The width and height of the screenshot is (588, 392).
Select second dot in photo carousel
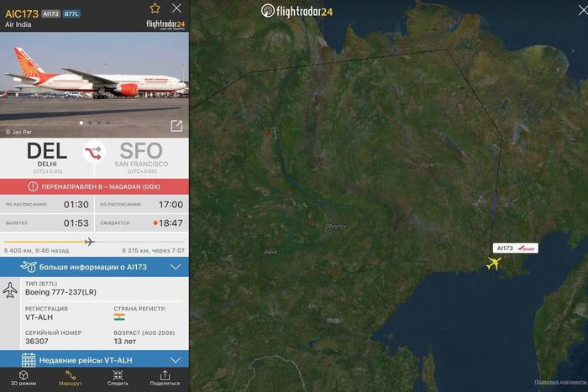coord(90,123)
